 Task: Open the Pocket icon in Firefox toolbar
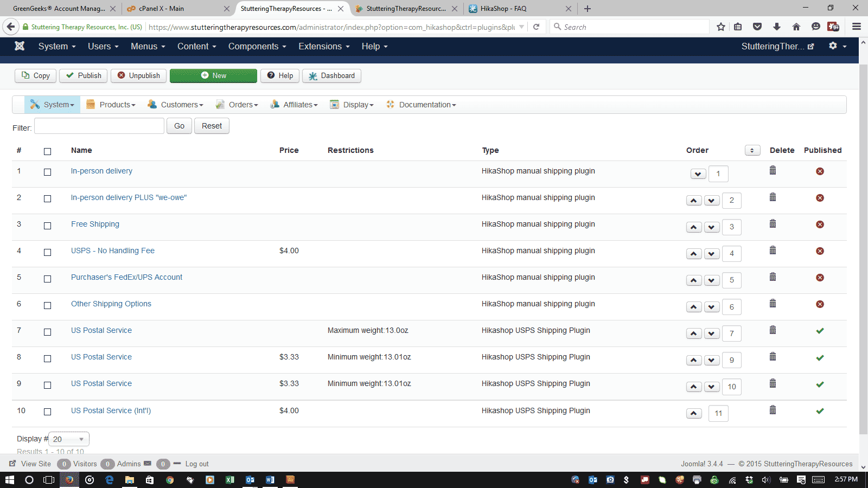pos(757,27)
